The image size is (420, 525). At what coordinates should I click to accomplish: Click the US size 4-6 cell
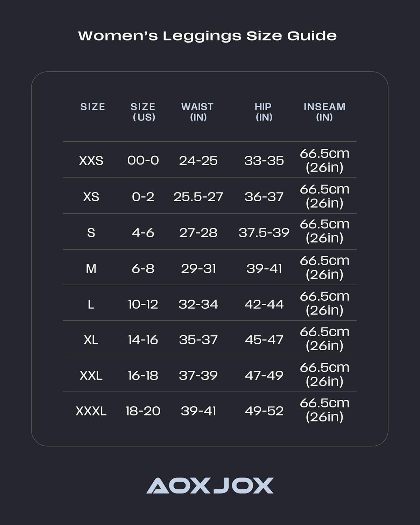[143, 233]
